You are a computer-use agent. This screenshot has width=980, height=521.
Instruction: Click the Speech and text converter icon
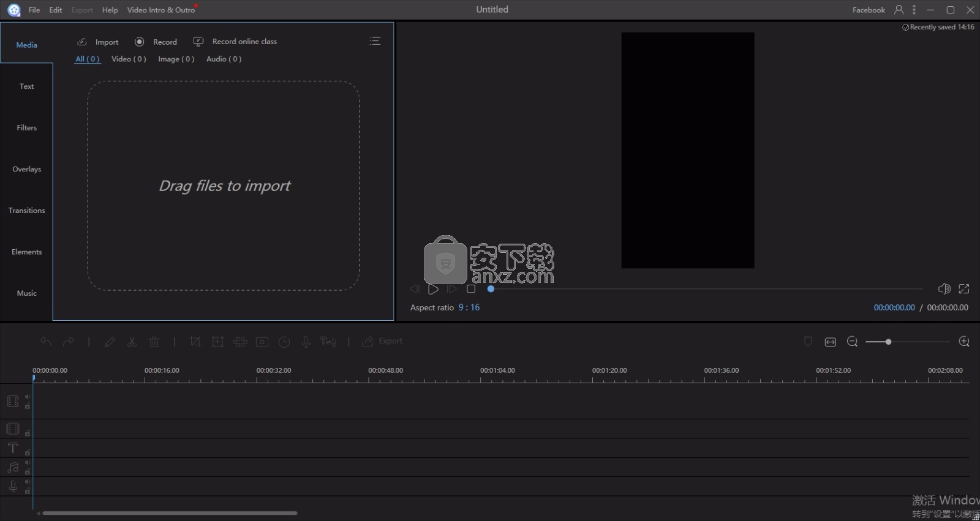pyautogui.click(x=328, y=341)
